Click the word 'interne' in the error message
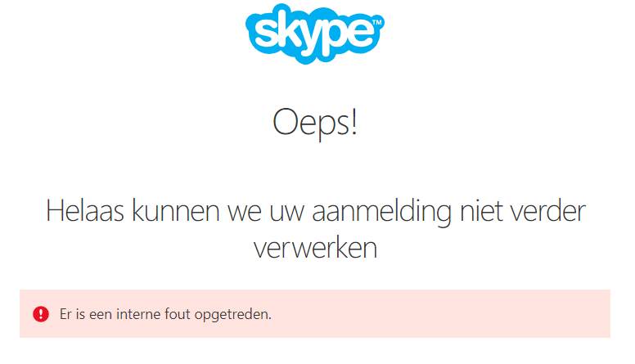The image size is (635, 364). click(142, 314)
